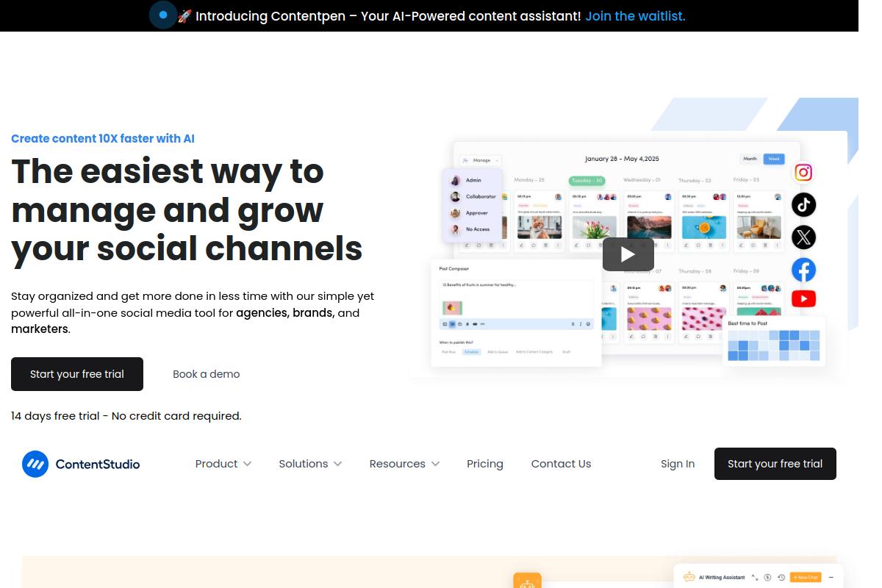The height and width of the screenshot is (588, 882).
Task: Click the tulips photo post thumbnail
Action: click(x=595, y=227)
